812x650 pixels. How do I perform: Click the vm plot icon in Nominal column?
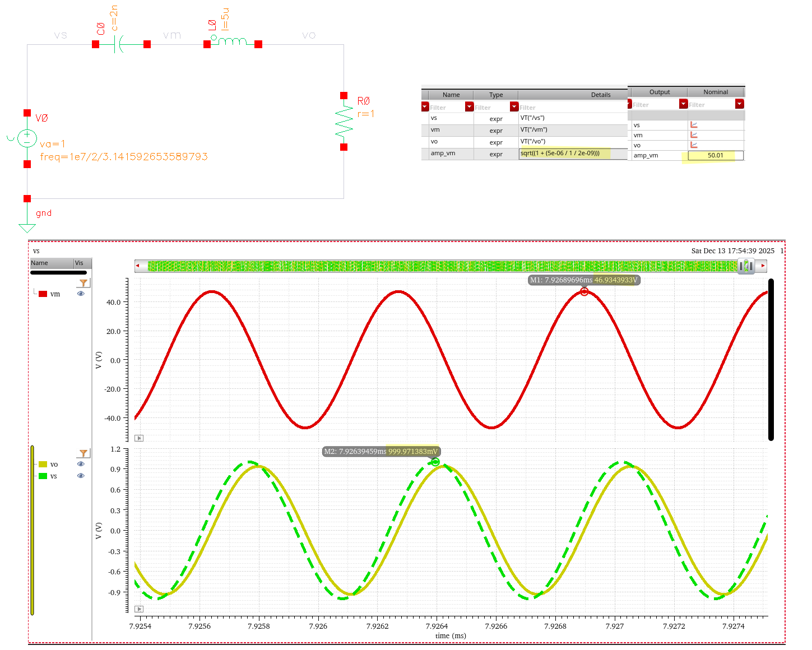[x=694, y=135]
